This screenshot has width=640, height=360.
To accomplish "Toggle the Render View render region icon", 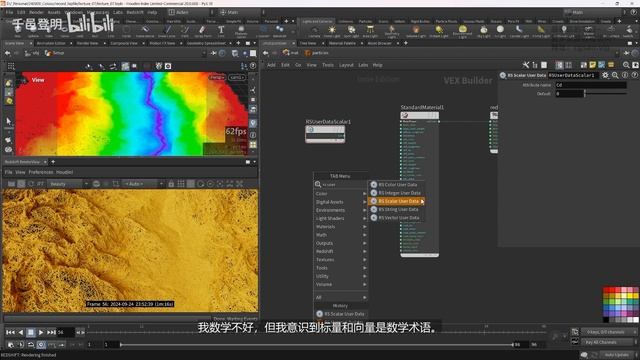I will [x=116, y=184].
